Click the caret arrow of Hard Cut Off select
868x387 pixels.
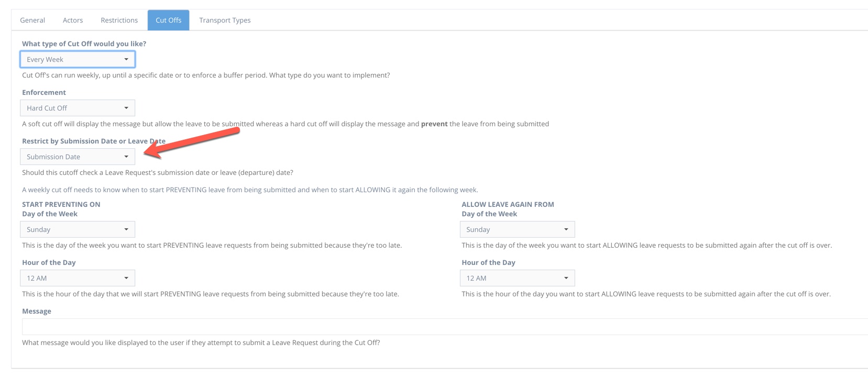click(126, 108)
